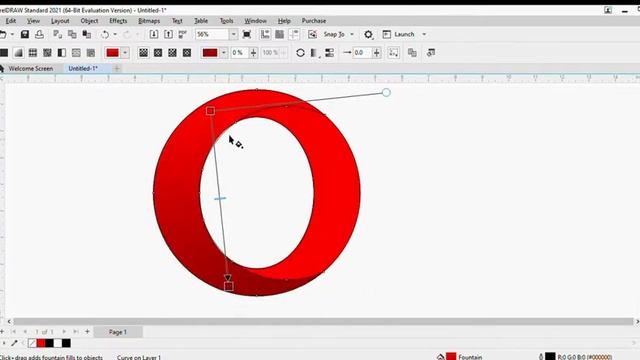Click the dark red node color swatch

click(x=210, y=53)
